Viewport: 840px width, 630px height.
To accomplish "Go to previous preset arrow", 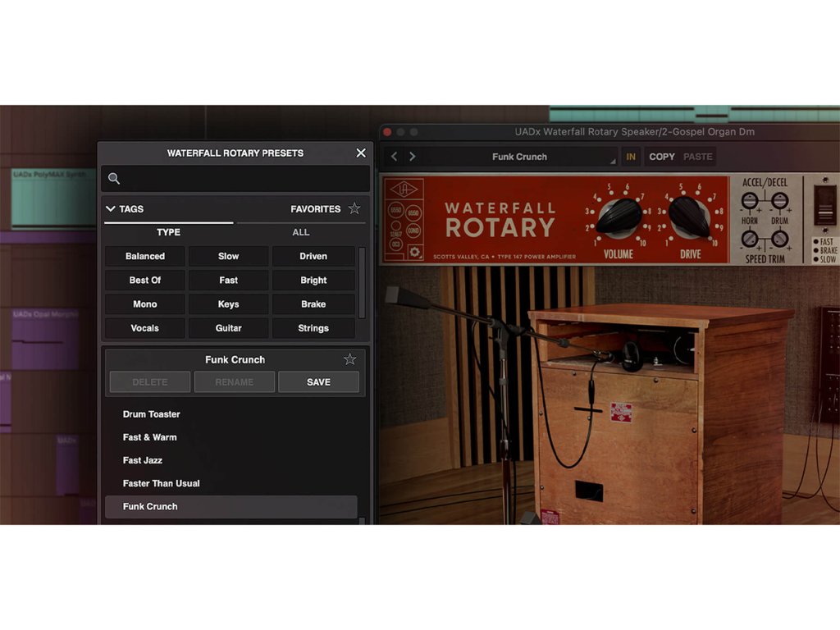I will (395, 157).
